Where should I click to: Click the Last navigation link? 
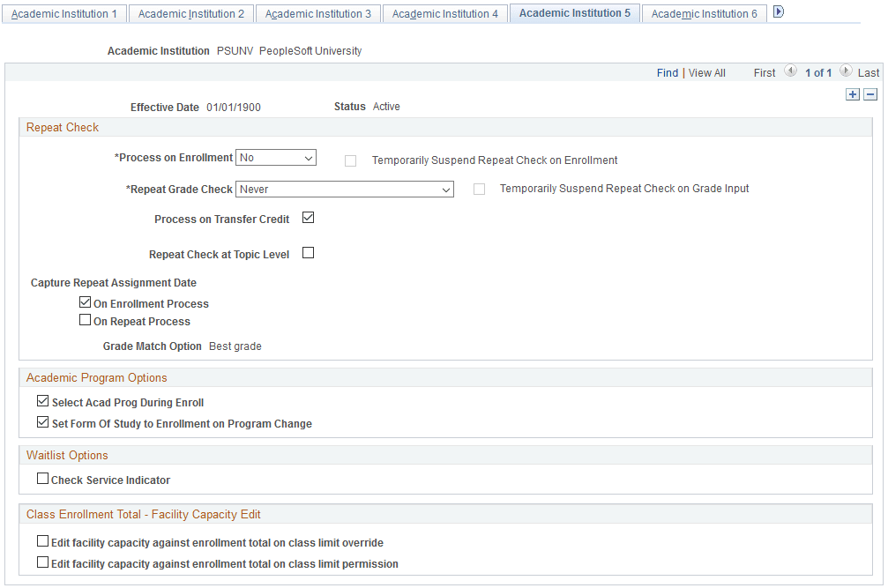tap(869, 73)
